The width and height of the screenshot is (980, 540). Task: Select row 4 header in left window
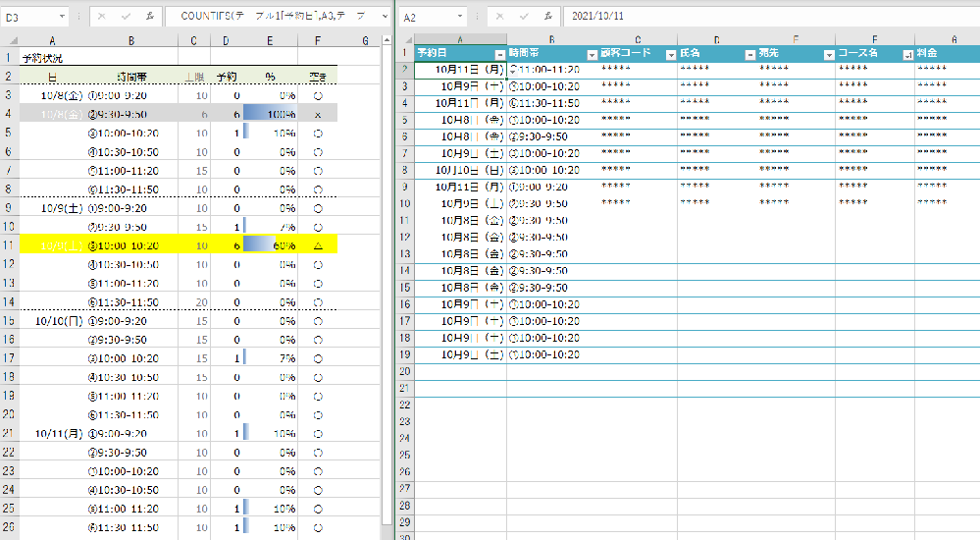[9, 114]
